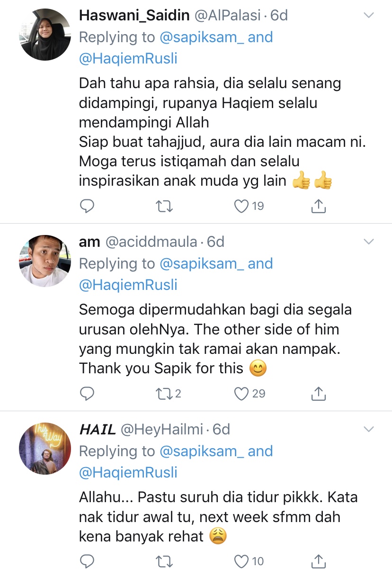The image size is (392, 577).
Task: Like Haswani_Saidin's tweet with 19 likes
Action: pyautogui.click(x=249, y=206)
